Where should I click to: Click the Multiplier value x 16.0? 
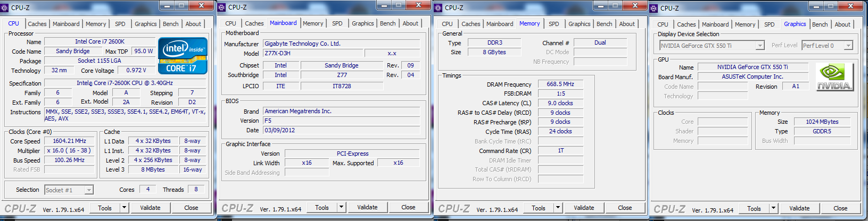69,151
